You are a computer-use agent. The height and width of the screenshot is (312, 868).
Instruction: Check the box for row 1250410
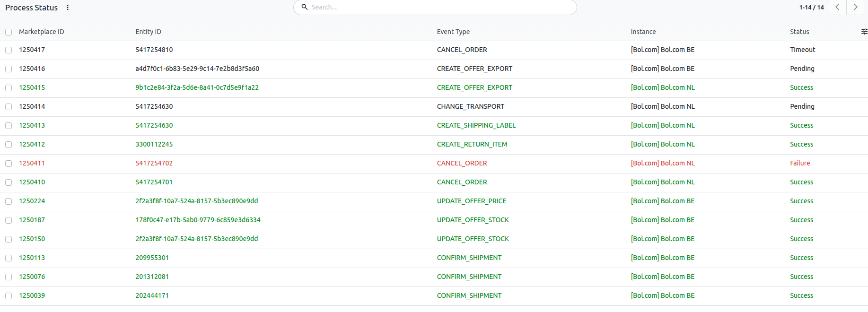pos(9,182)
